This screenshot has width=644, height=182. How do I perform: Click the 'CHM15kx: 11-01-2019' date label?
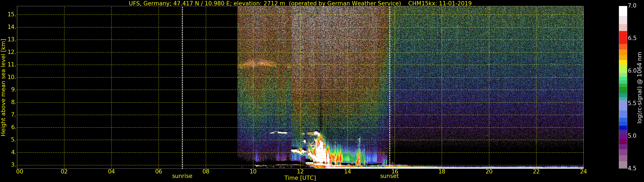click(440, 3)
